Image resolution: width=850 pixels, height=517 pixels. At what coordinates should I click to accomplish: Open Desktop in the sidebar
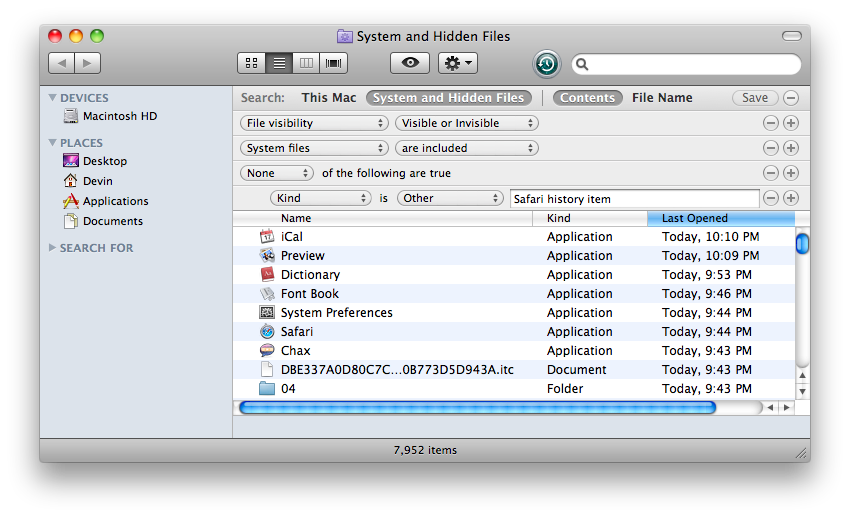point(95,161)
